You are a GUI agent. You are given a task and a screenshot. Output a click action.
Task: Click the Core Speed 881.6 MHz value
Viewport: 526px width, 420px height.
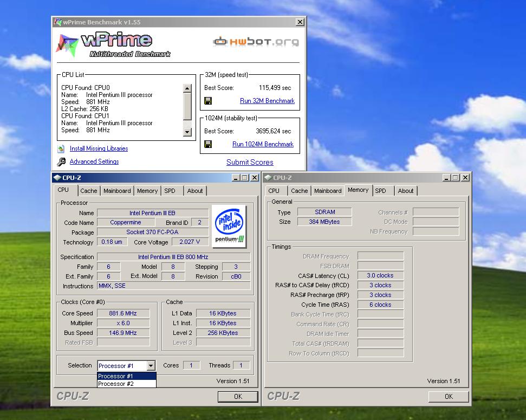(x=123, y=313)
